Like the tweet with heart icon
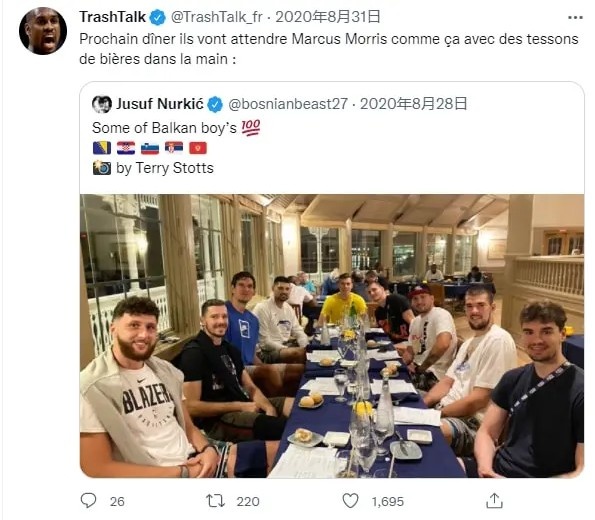This screenshot has width=595, height=520. pyautogui.click(x=351, y=501)
